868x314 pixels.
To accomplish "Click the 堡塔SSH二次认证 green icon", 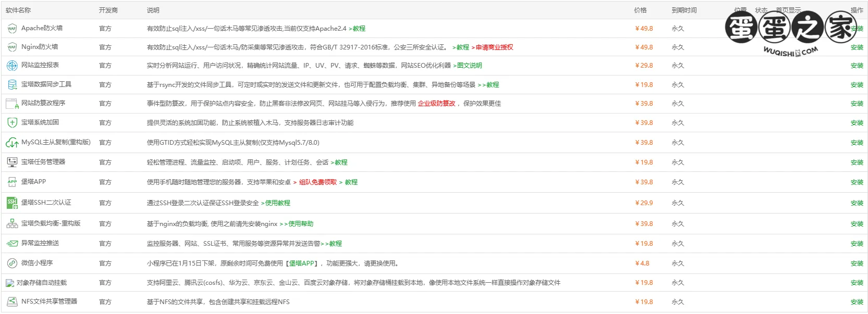I will tap(12, 203).
